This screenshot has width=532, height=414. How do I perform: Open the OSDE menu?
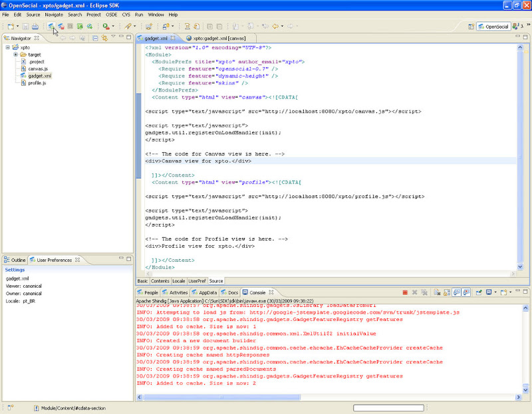(111, 15)
